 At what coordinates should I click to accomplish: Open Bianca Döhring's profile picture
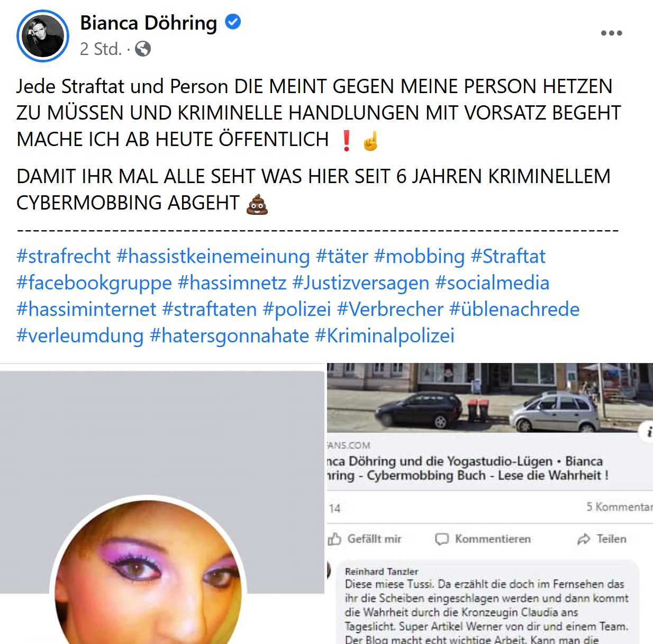tap(43, 36)
